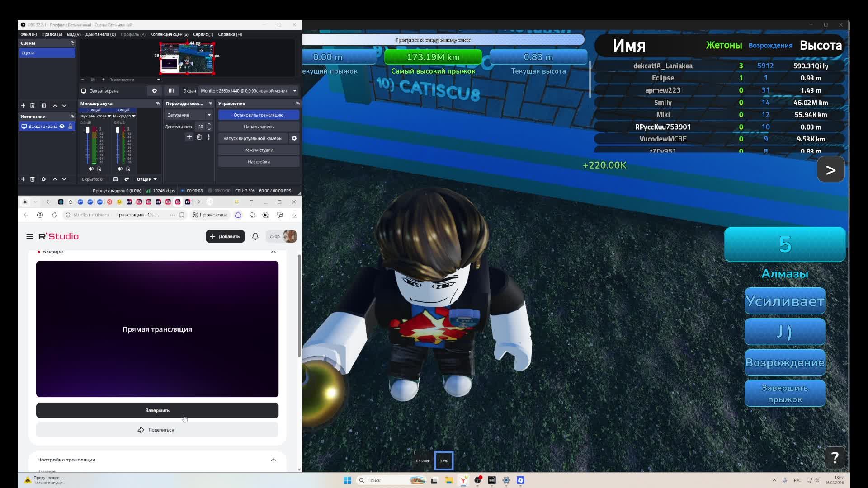The height and width of the screenshot is (488, 868).
Task: Remove the selected source using trash icon
Action: pyautogui.click(x=33, y=179)
